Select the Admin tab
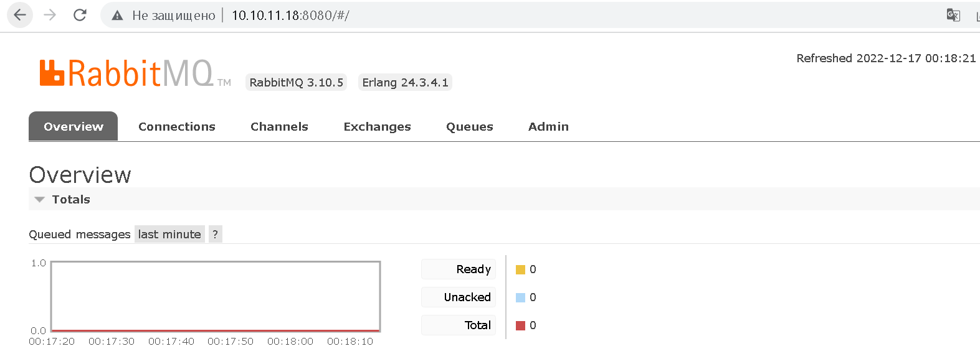Screen dimensions: 980x364 pyautogui.click(x=548, y=127)
